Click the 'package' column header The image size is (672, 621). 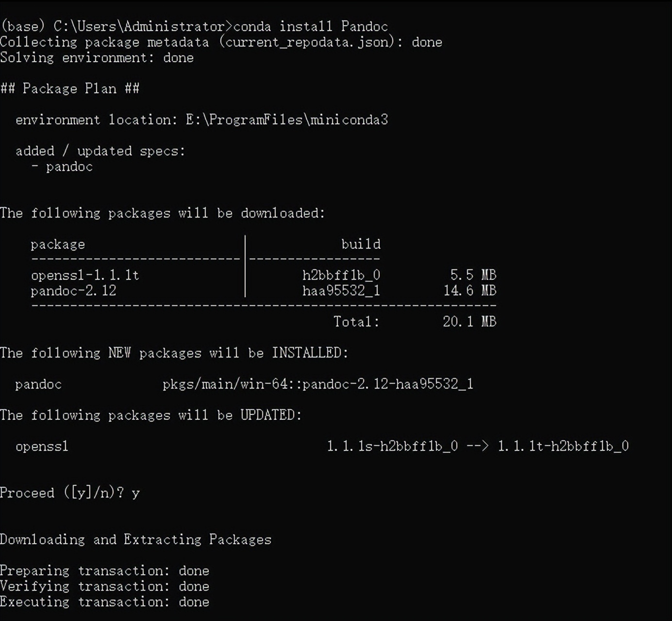point(58,244)
